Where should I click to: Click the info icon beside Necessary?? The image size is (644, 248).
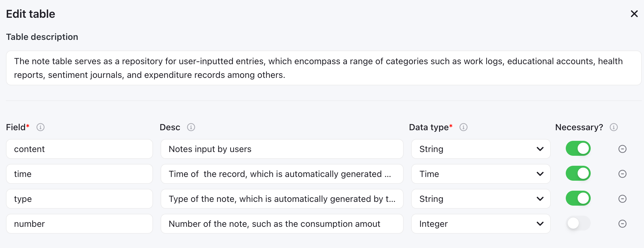(614, 127)
